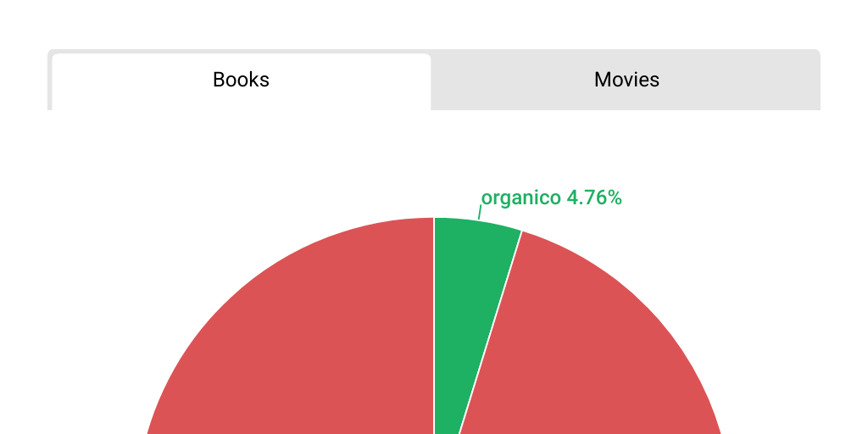
Task: Select the red slice right of organico
Action: click(593, 339)
